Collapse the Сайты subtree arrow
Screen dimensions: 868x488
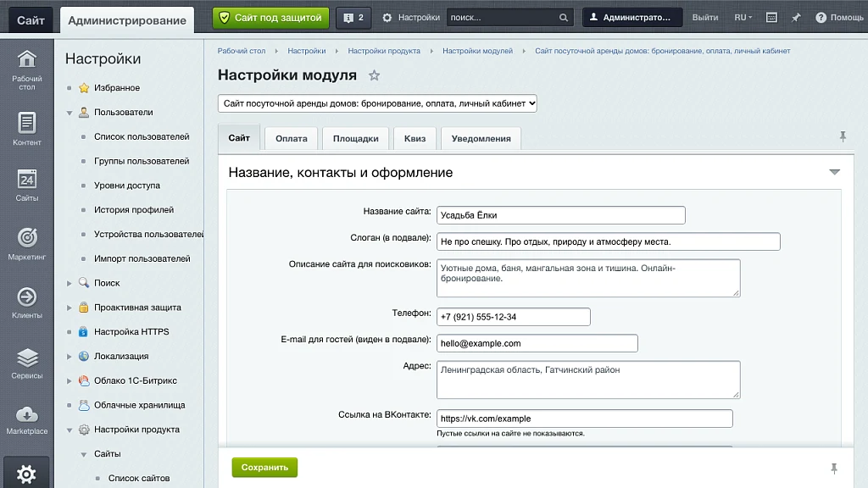point(84,454)
